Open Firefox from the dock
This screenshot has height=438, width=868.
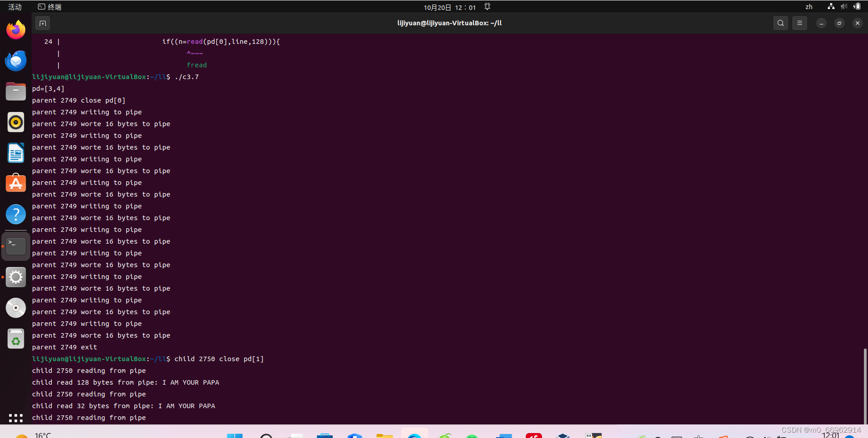tap(16, 30)
